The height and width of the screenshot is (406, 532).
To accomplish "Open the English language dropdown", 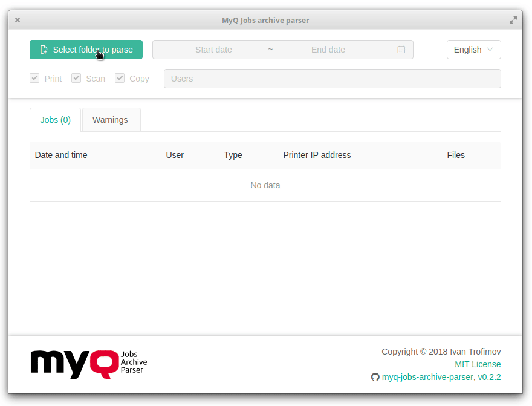I will tap(473, 50).
